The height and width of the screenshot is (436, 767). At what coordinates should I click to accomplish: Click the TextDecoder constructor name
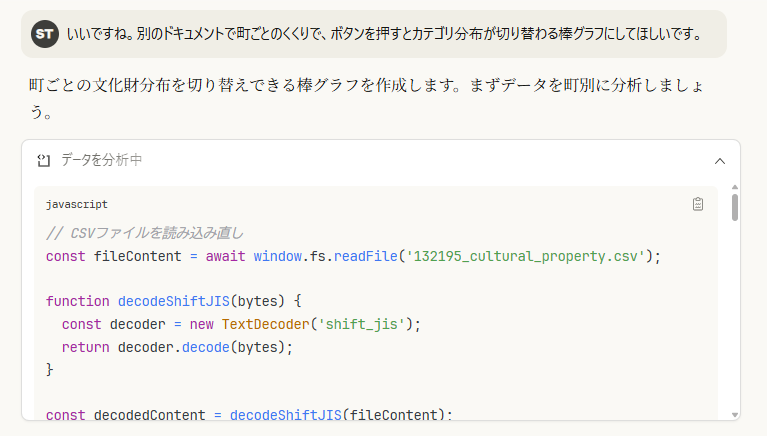[x=265, y=323]
